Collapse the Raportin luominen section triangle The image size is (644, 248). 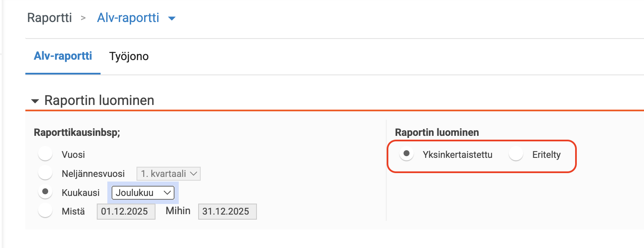35,101
